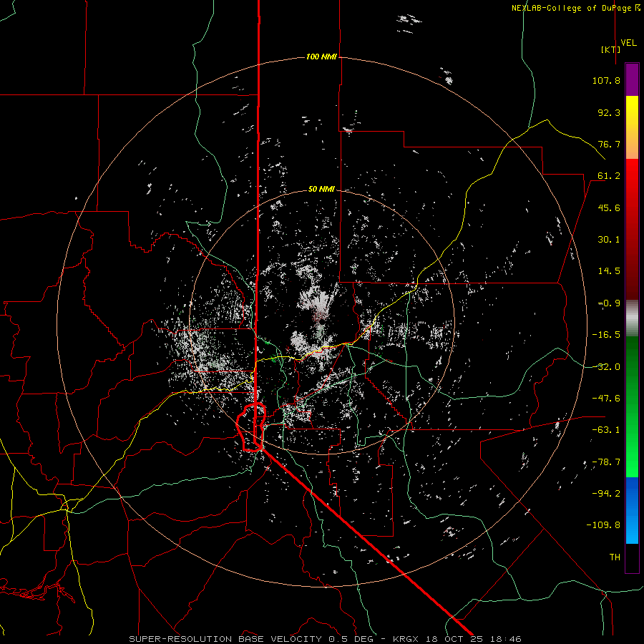Viewport: 644px width, 644px height.
Task: Click the 61.2 velocity scale label
Action: (x=609, y=176)
